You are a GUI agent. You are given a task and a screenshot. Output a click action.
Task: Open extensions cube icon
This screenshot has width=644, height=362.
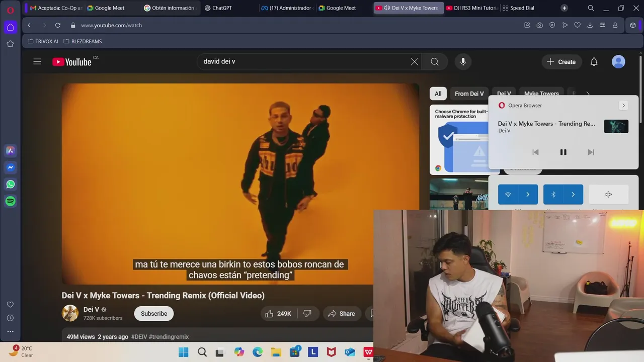633,25
